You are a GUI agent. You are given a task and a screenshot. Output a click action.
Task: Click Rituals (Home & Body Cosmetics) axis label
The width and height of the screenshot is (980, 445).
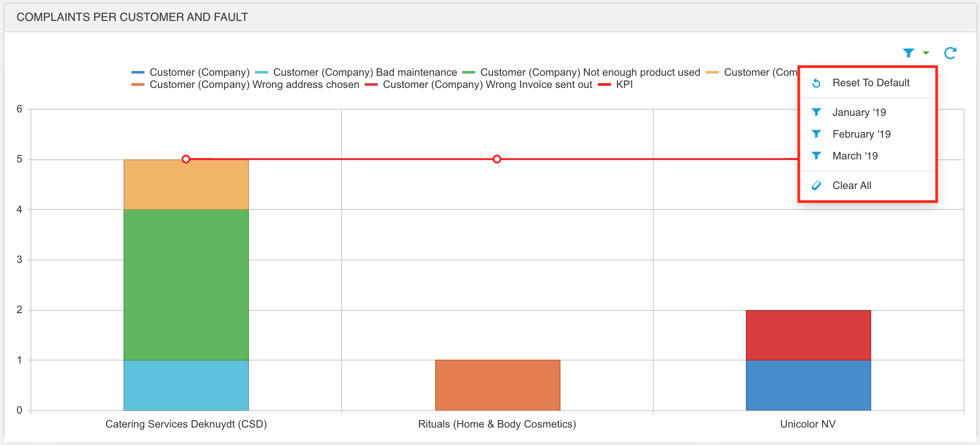point(497,424)
